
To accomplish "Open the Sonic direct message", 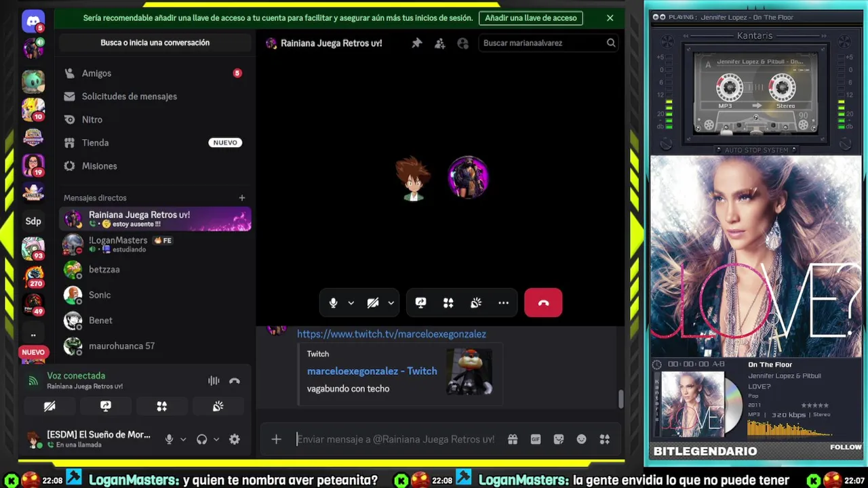I will 155,295.
